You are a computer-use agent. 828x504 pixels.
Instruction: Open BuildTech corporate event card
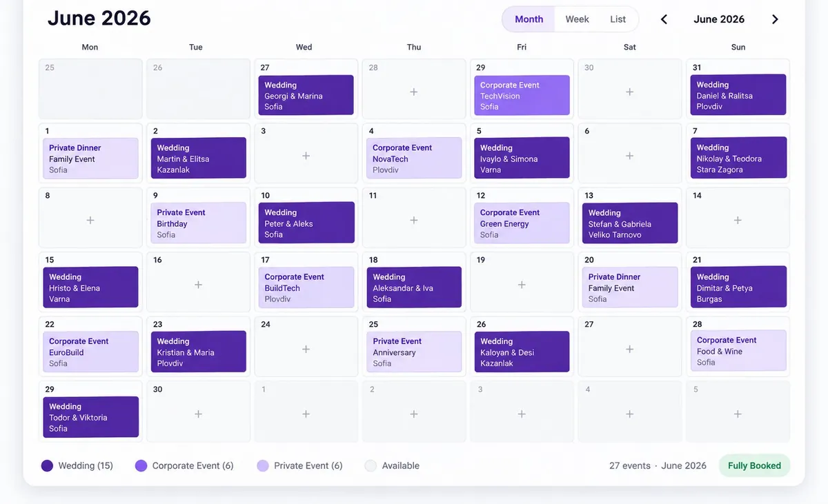point(306,288)
